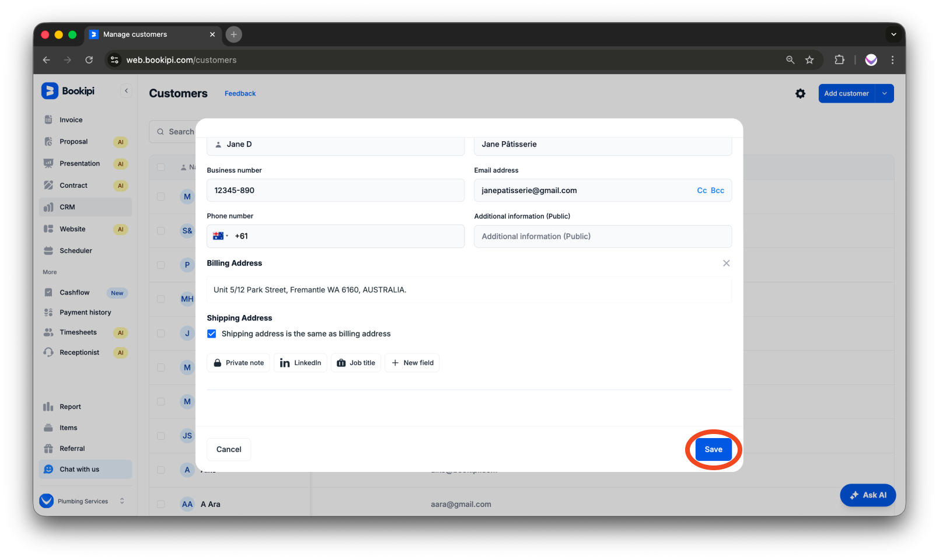This screenshot has height=560, width=939.
Task: Click the Presentation sidebar icon
Action: [x=49, y=163]
